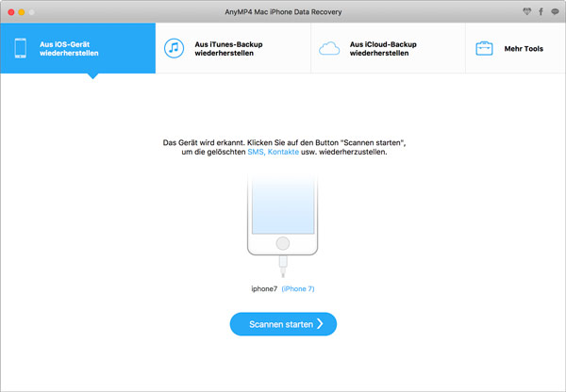Minimize the window with yellow button

(x=22, y=12)
